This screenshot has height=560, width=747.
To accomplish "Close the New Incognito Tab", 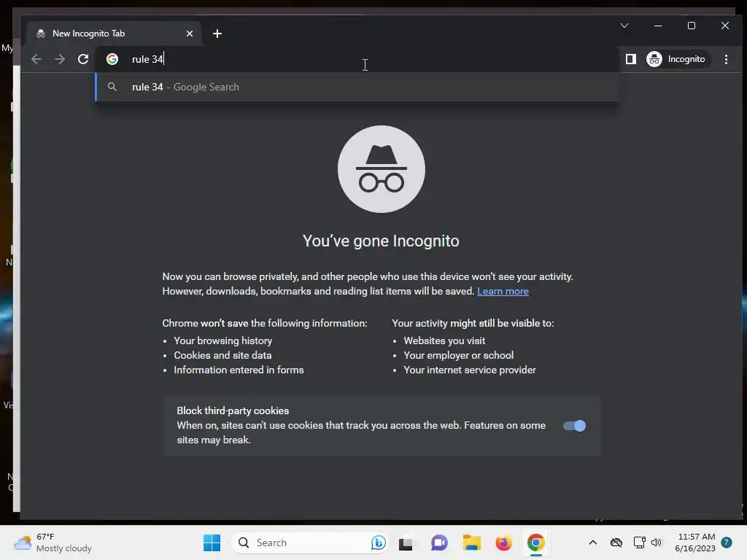I will point(190,34).
